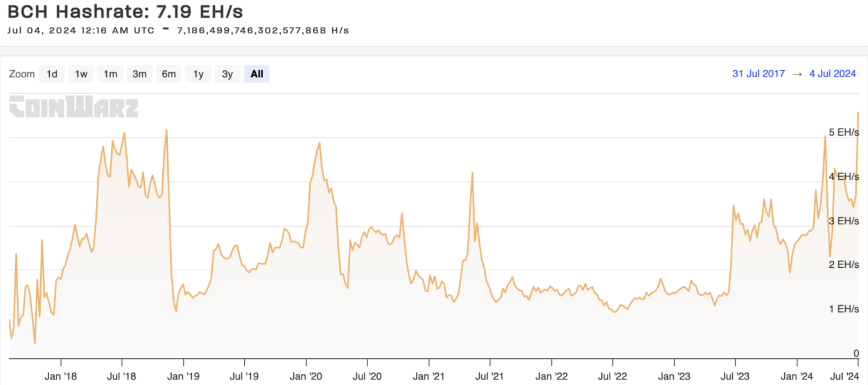Click the Jul 04, 2024 12:16 AM UTC timestamp
Screen dimensions: 868x385
(x=81, y=30)
